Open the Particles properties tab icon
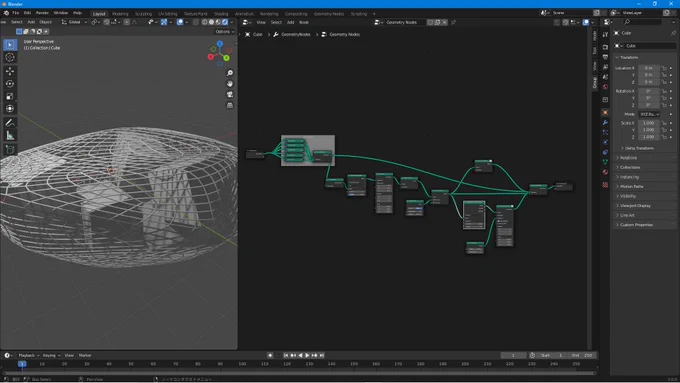680x383 pixels. [605, 132]
